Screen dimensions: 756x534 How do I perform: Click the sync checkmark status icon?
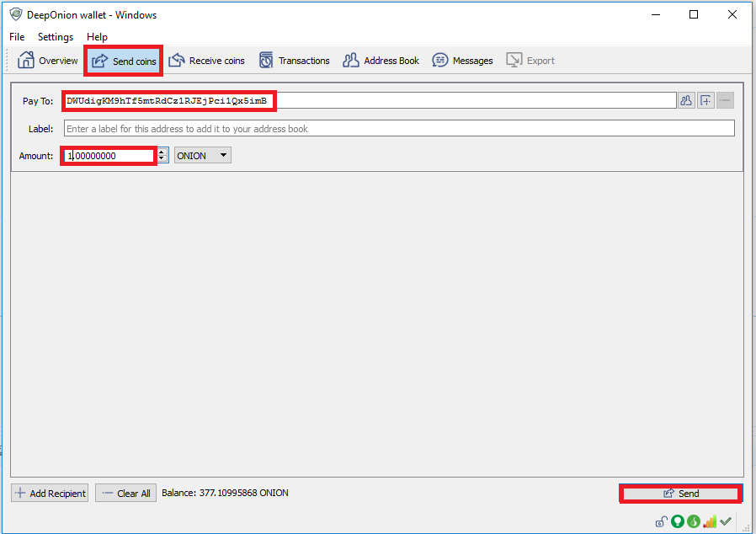click(x=726, y=521)
